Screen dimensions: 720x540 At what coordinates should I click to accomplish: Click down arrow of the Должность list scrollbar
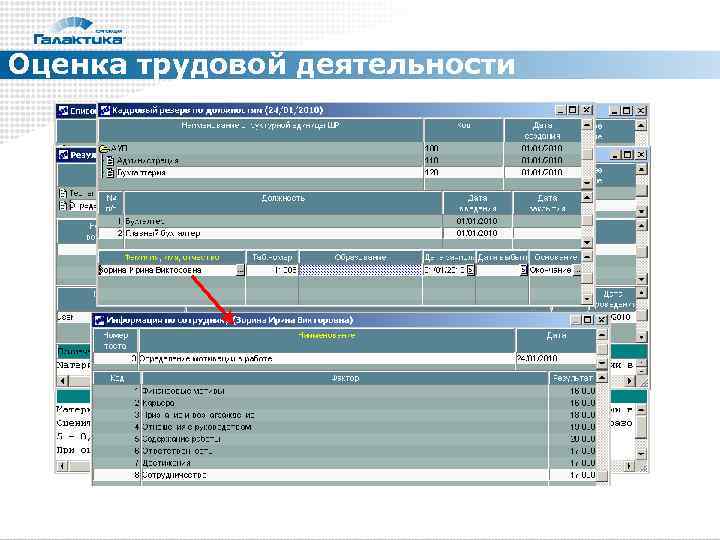[x=587, y=242]
